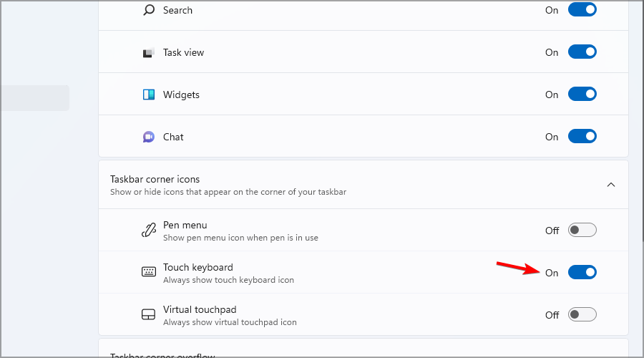Turn off the Search toggle
644x358 pixels.
(x=582, y=10)
